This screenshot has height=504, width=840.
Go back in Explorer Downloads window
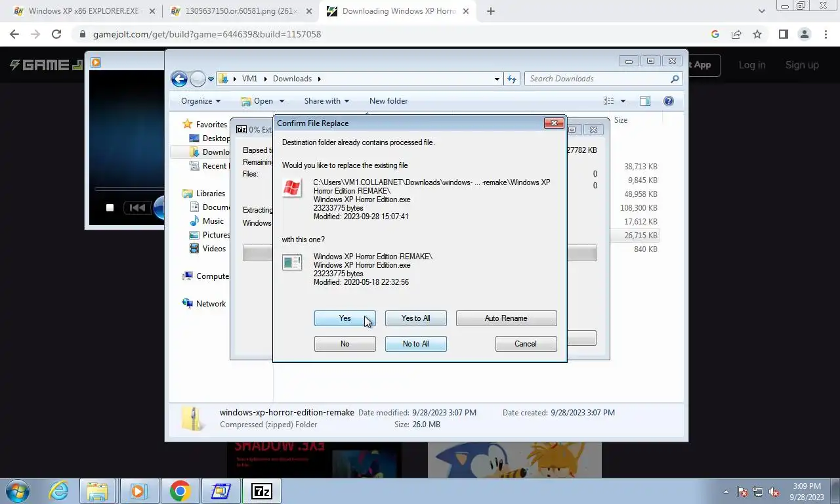click(179, 79)
